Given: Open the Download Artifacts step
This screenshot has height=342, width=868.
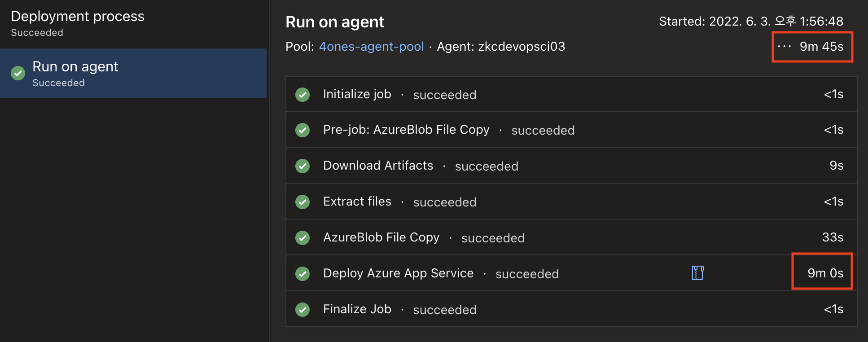Looking at the screenshot, I should click(571, 166).
